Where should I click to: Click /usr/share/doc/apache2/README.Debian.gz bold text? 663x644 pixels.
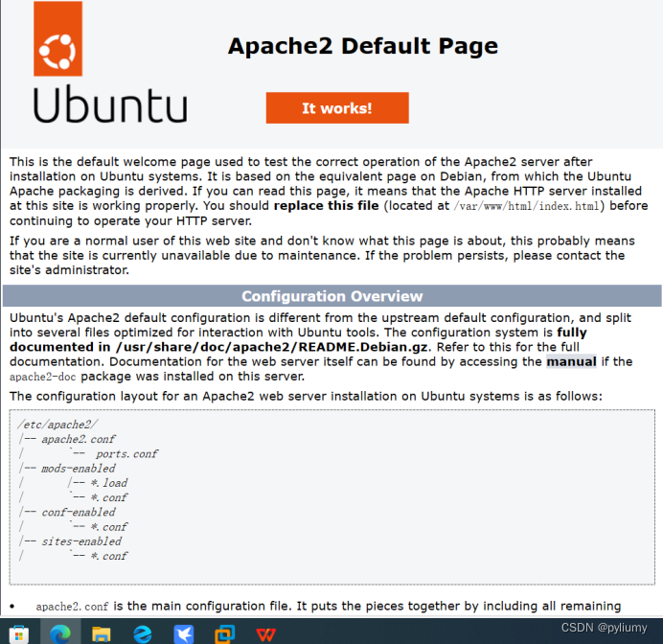point(271,347)
